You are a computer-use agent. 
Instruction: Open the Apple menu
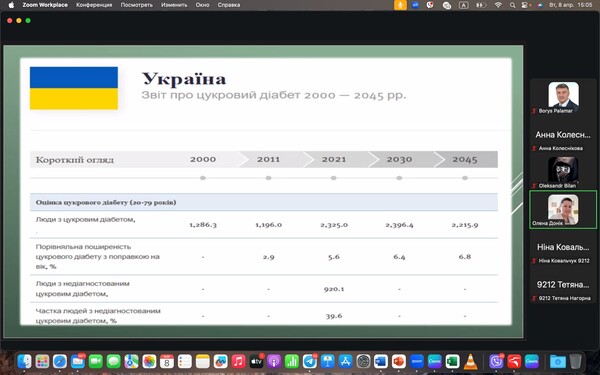[11, 5]
